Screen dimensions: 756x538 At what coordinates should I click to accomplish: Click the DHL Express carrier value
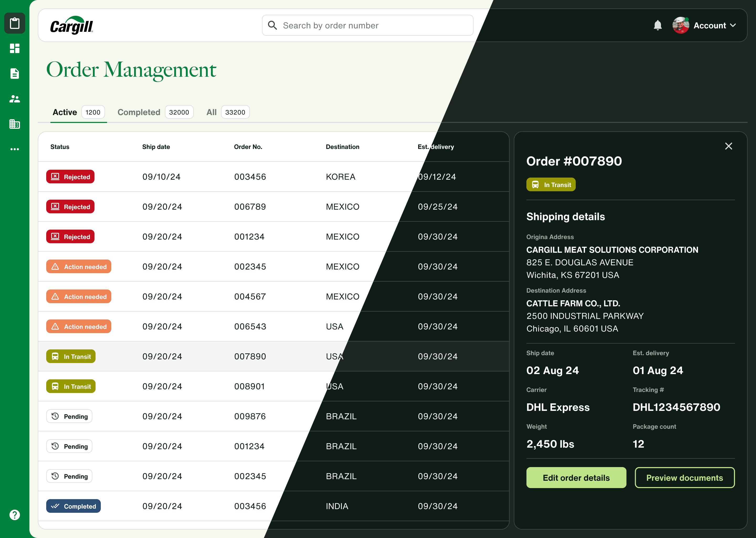pyautogui.click(x=558, y=407)
